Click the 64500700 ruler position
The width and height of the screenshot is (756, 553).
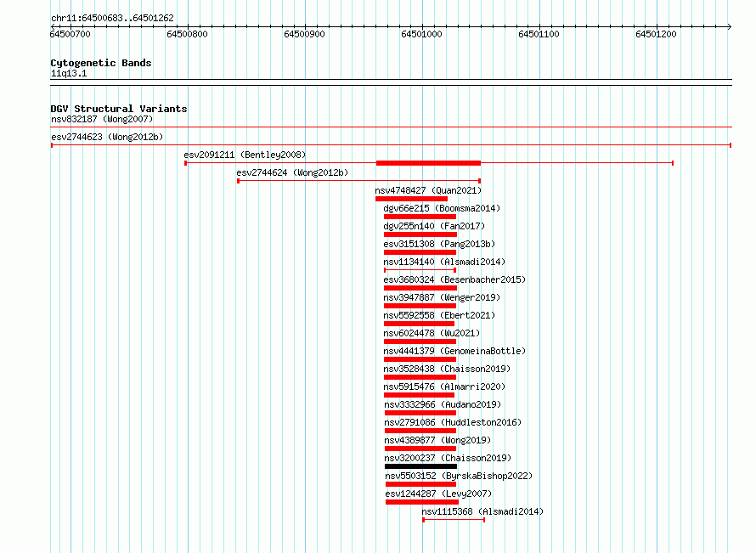pyautogui.click(x=71, y=34)
